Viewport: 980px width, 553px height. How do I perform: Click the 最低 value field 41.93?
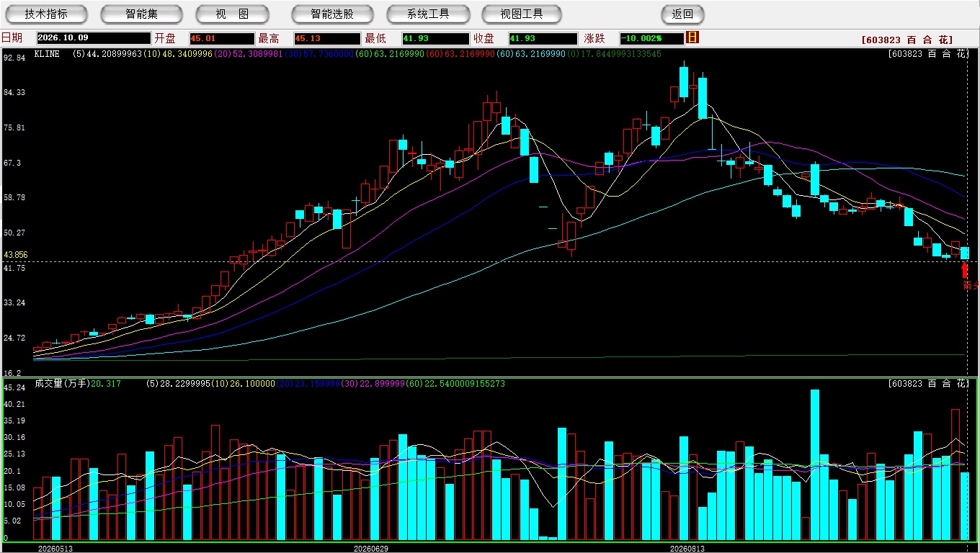435,38
